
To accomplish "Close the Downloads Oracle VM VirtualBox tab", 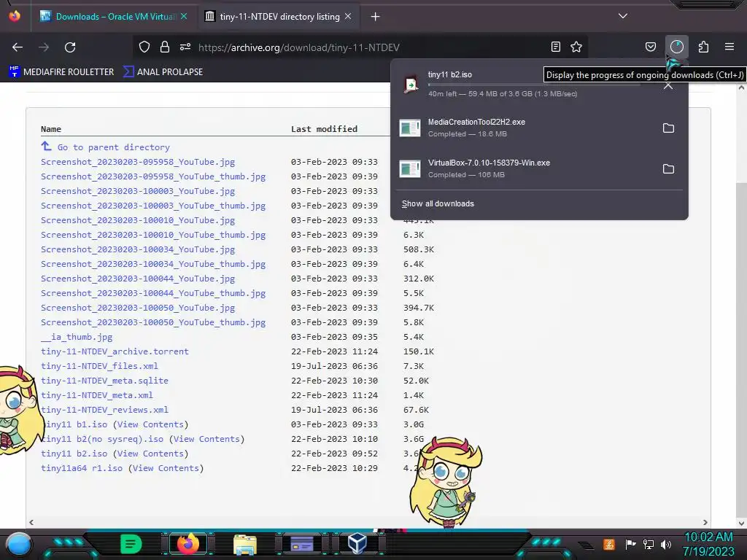I will pyautogui.click(x=184, y=16).
